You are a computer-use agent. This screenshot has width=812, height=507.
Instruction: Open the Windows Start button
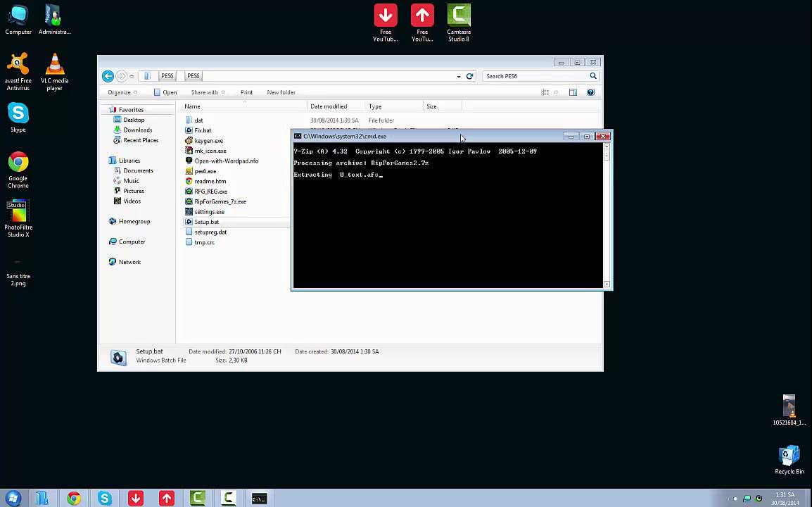13,498
